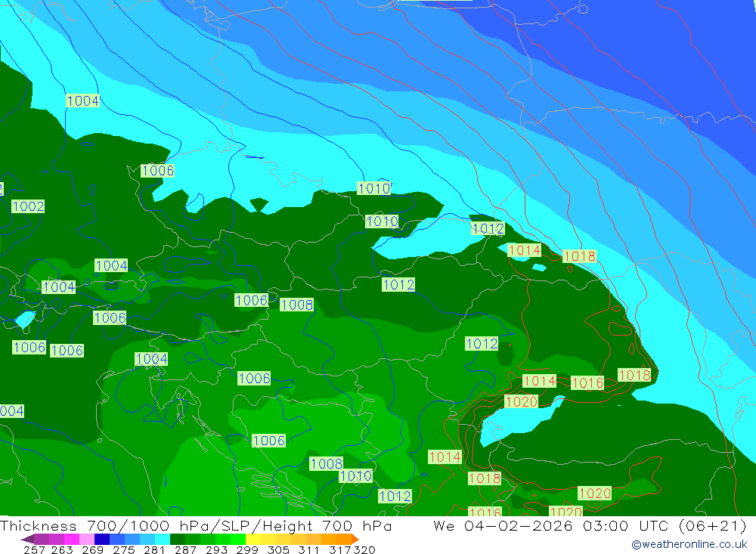
Task: Click the map title 'Thickness 700/1000 hPa/SLP/Height 700 hPa'
Action: (x=196, y=525)
